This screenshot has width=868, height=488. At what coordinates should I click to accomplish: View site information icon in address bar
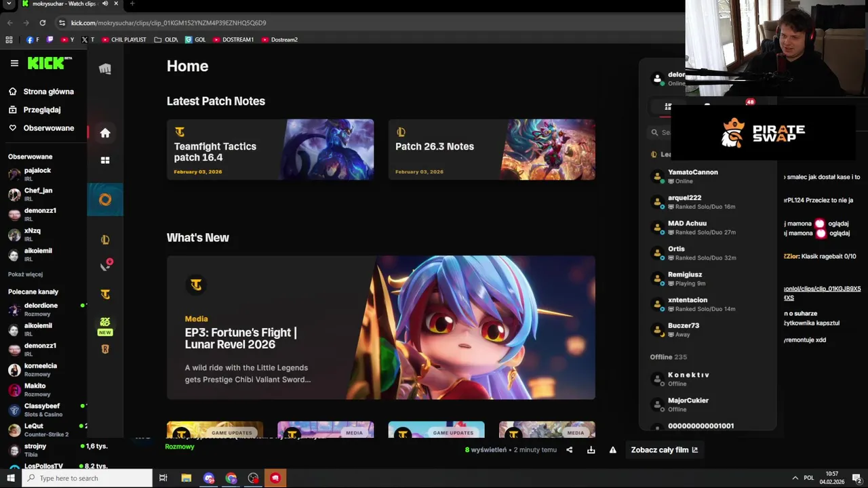click(x=62, y=22)
